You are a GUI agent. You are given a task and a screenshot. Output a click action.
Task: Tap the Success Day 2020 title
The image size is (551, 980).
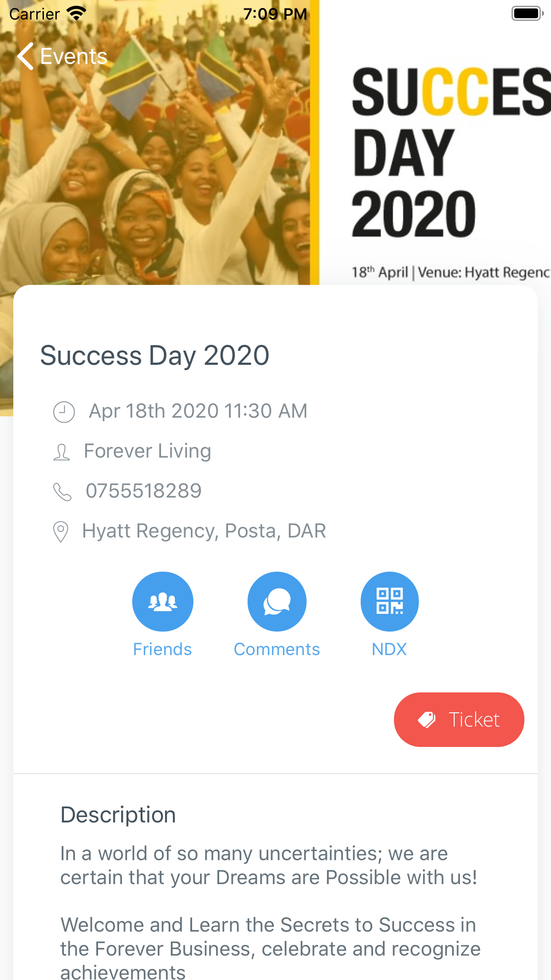point(155,356)
